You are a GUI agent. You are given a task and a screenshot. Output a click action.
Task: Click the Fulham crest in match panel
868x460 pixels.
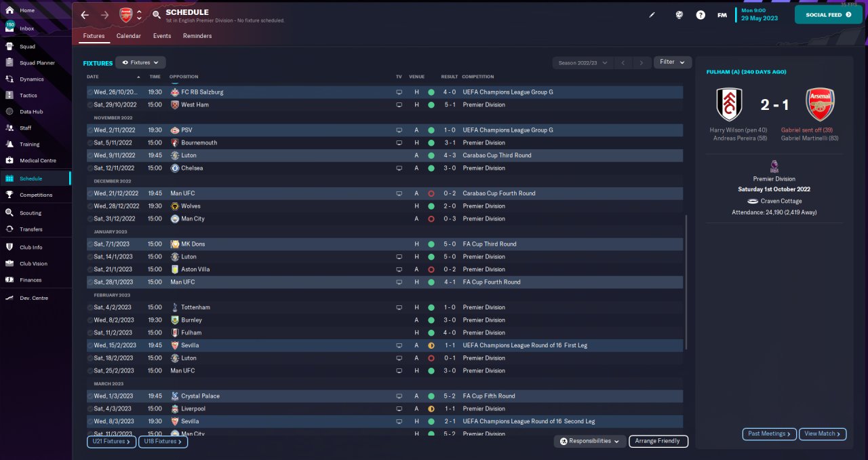[x=729, y=104]
